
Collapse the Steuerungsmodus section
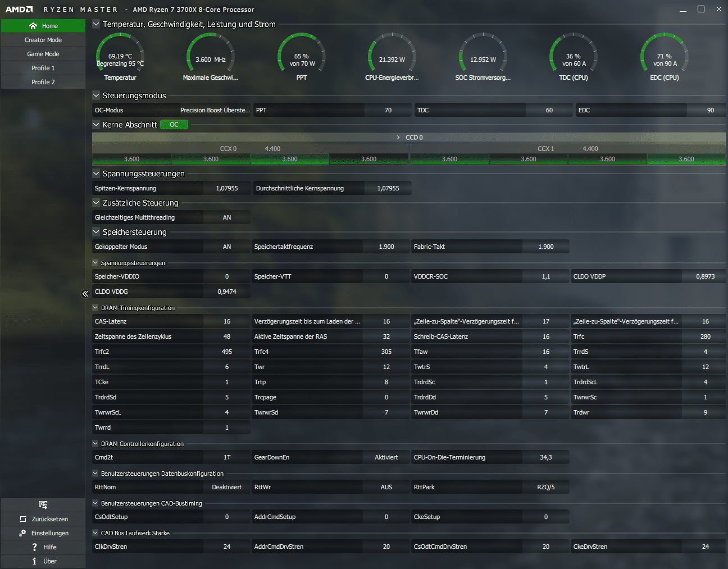(96, 95)
